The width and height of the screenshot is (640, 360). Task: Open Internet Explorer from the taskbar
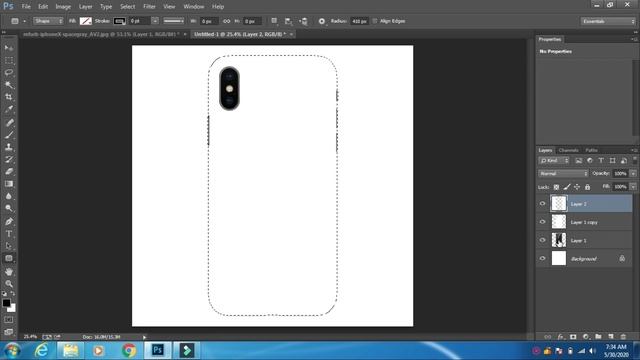pyautogui.click(x=42, y=350)
